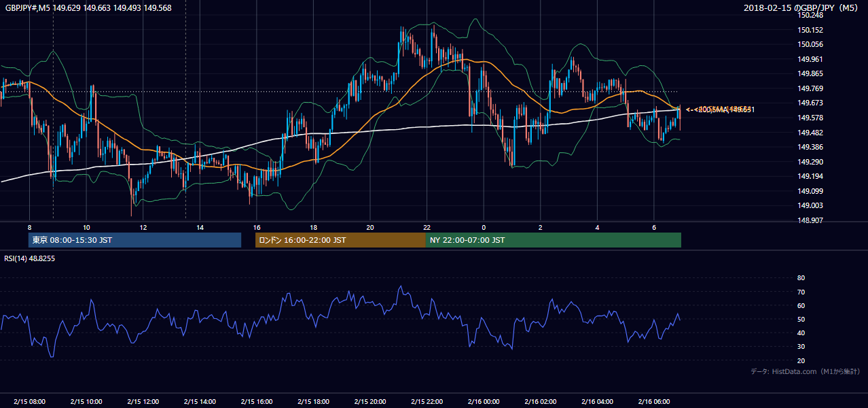Click the RSI(14) 48.8255 indicator label
This screenshot has width=868, height=408.
[30, 258]
